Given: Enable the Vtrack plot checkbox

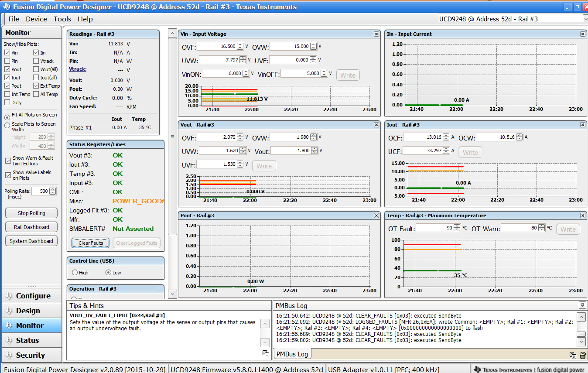Looking at the screenshot, I should point(36,61).
